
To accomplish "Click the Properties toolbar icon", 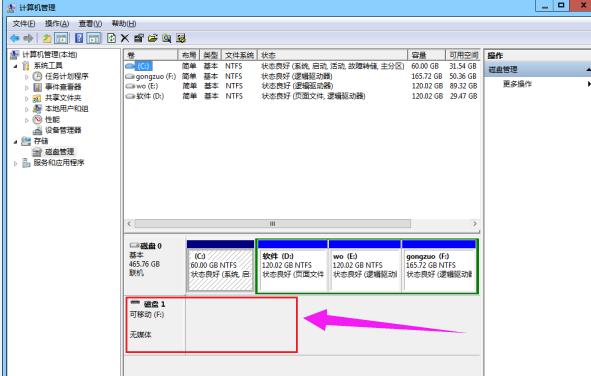I will coord(139,38).
